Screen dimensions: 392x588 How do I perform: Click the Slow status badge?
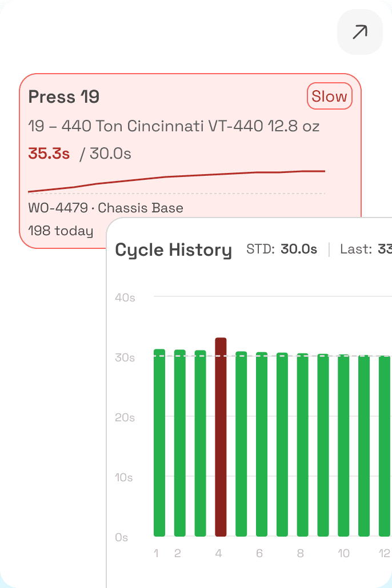pos(330,96)
